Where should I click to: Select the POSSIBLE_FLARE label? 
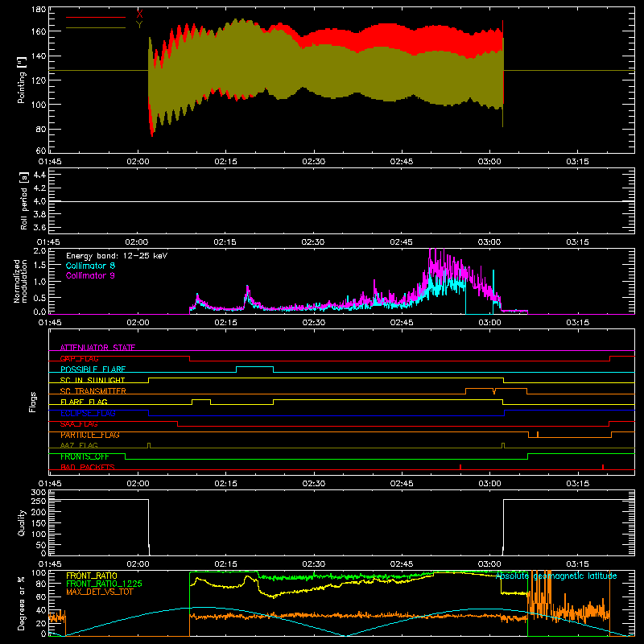tap(93, 369)
